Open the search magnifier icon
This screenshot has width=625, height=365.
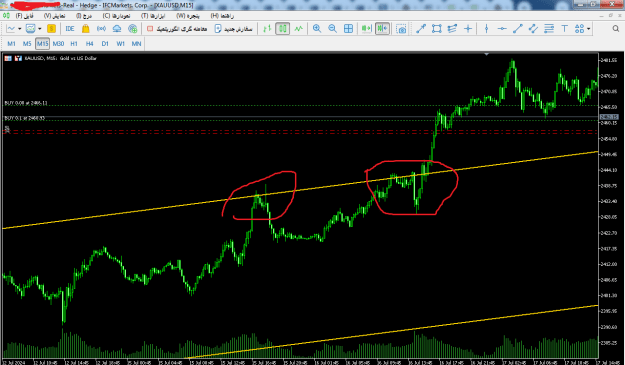tap(616, 29)
